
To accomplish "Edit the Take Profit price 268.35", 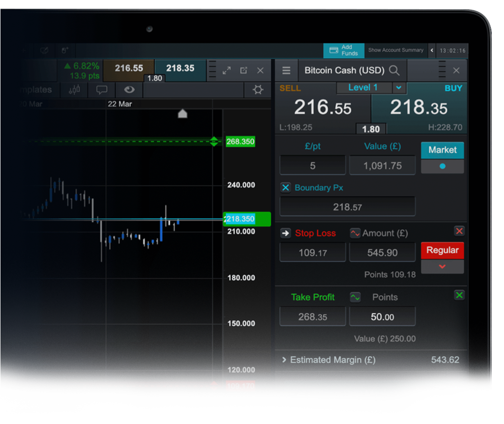I will click(x=313, y=316).
